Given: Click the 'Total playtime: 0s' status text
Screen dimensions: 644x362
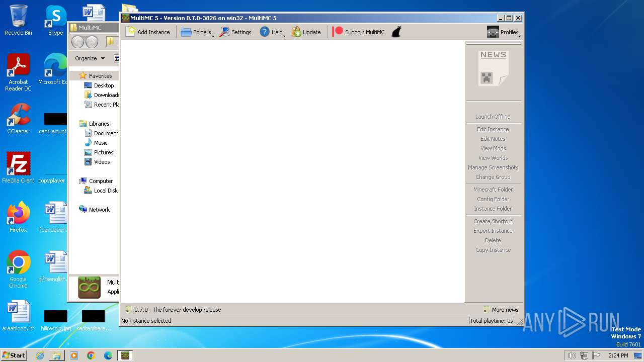Looking at the screenshot, I should point(492,321).
